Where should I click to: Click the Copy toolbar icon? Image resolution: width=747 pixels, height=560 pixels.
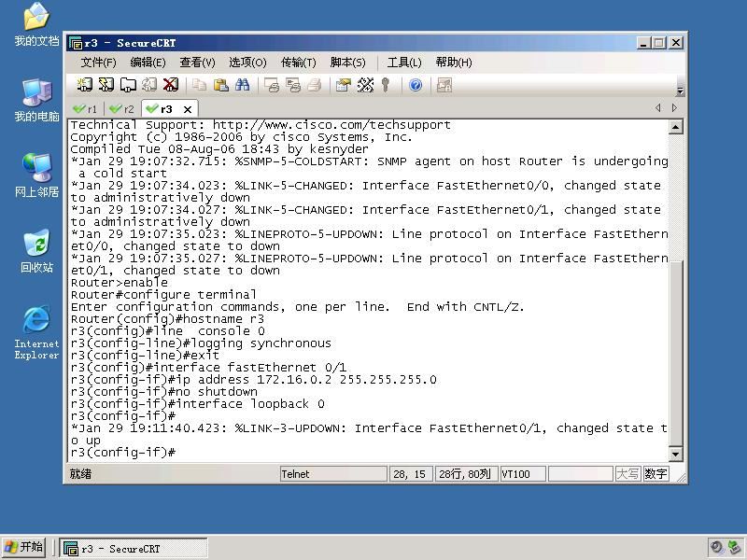199,85
